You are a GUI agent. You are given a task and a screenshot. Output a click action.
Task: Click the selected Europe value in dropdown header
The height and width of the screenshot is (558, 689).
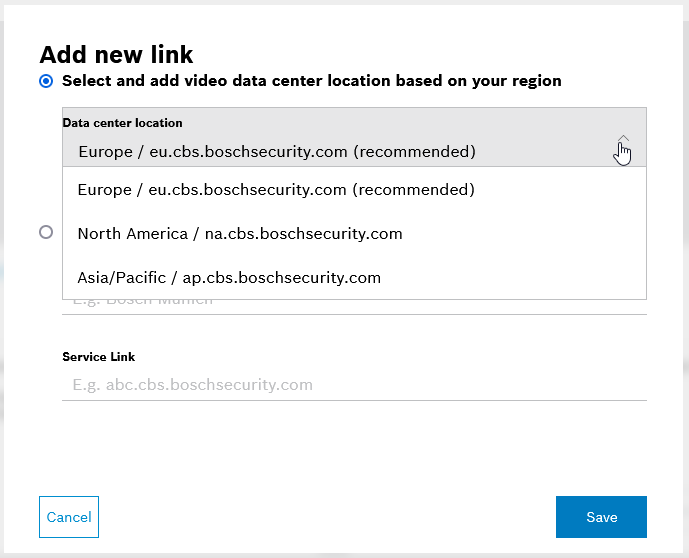(x=276, y=152)
